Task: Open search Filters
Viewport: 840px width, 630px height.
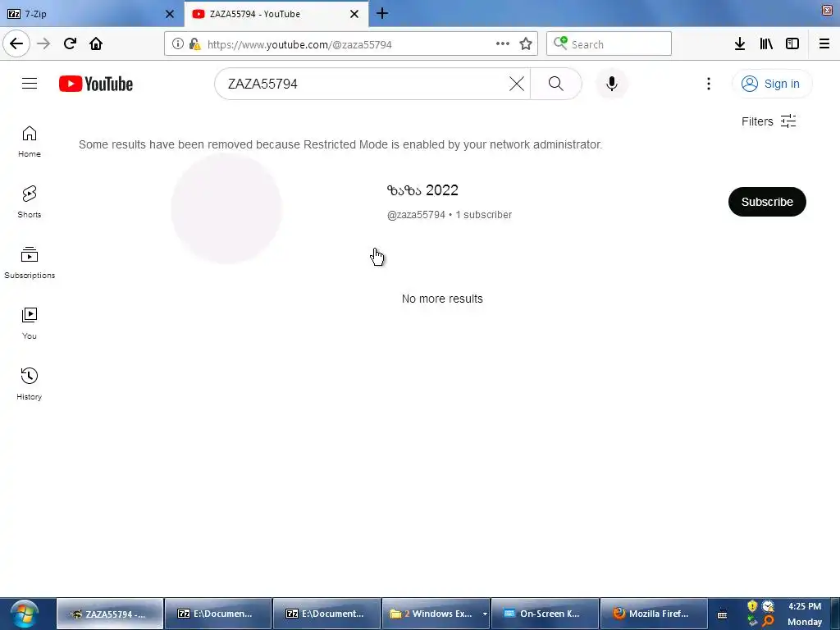Action: [x=769, y=121]
